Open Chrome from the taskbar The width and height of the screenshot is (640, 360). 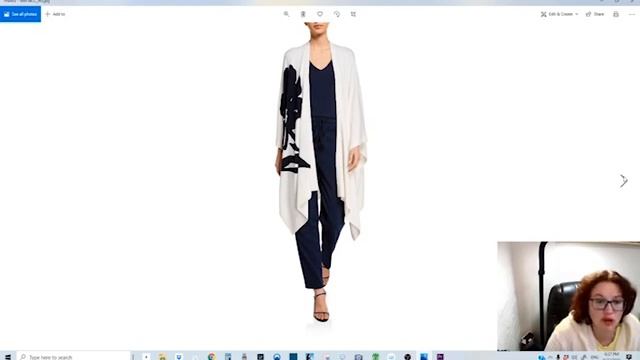coord(211,357)
